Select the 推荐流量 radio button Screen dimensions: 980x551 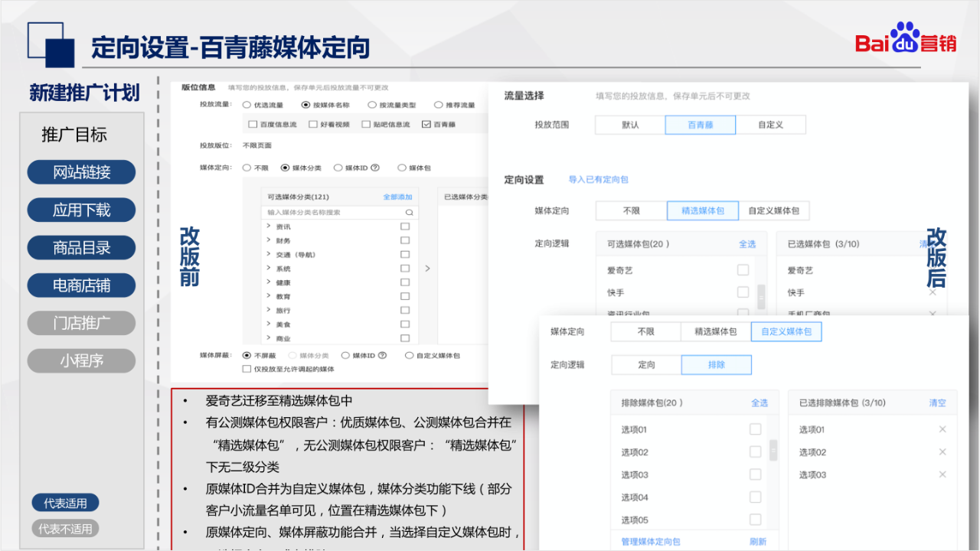439,105
